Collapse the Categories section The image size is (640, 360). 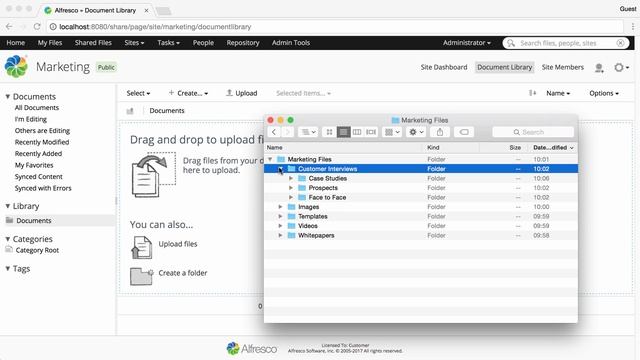(7, 239)
